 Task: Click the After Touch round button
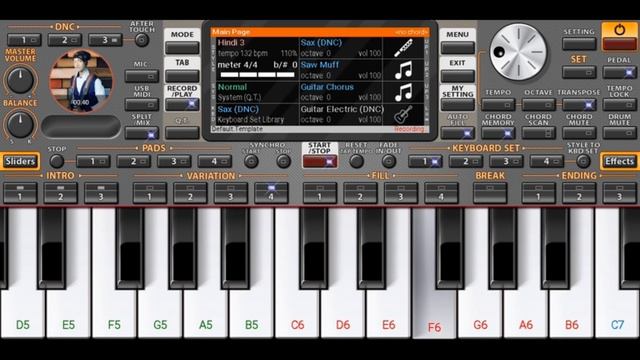(x=142, y=40)
